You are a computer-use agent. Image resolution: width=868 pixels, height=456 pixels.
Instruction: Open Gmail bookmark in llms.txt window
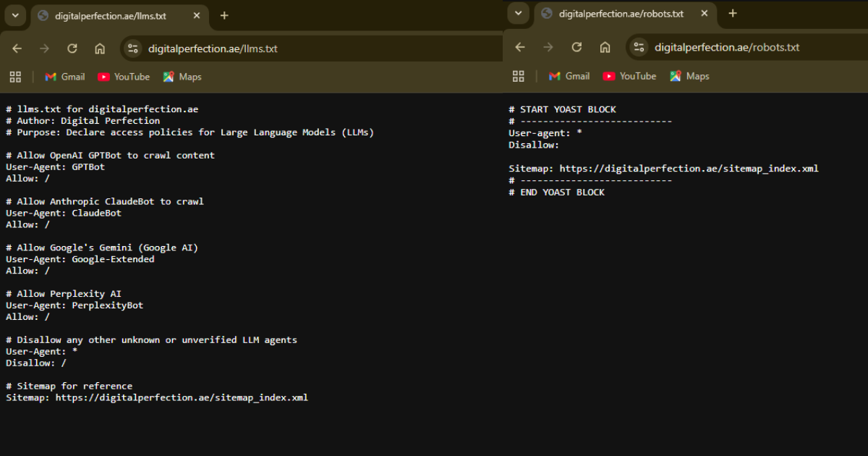[65, 77]
